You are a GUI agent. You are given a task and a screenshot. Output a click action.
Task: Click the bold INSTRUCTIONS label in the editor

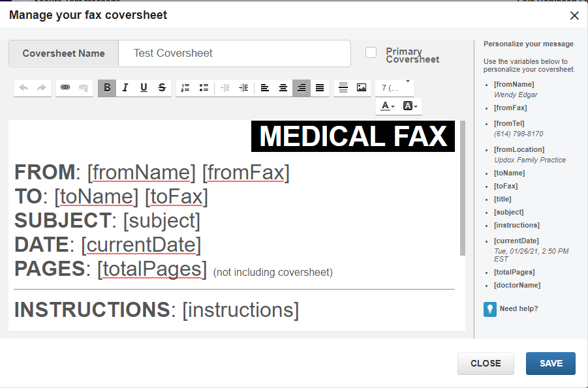(x=92, y=310)
